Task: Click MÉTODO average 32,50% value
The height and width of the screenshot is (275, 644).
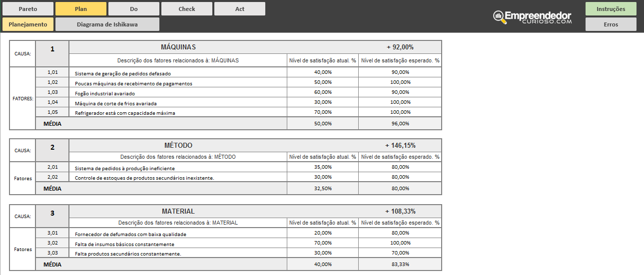Action: click(x=323, y=188)
